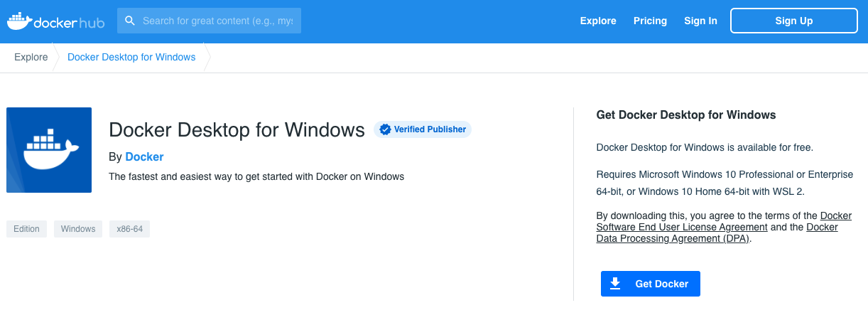868x325 pixels.
Task: Click the Get Docker button
Action: click(651, 284)
